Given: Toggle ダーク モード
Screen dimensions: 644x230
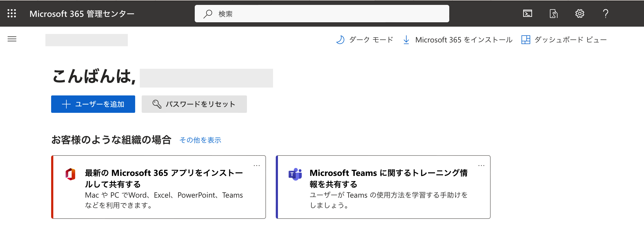Looking at the screenshot, I should 365,40.
